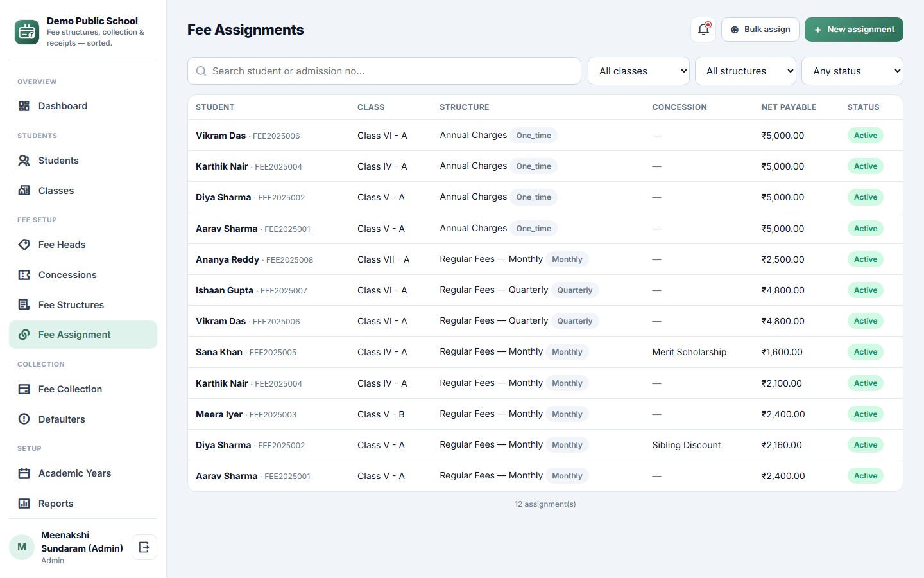Viewport: 924px width, 578px height.
Task: Open Academic Years in the sidebar
Action: [x=83, y=473]
